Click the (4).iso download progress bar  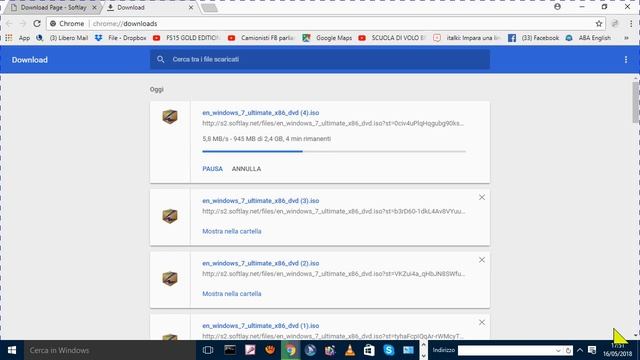(334, 151)
